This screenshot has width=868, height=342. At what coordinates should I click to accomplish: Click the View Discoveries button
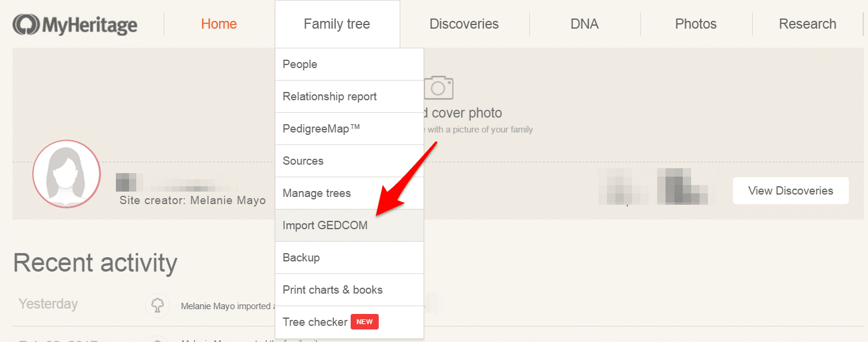pos(791,191)
